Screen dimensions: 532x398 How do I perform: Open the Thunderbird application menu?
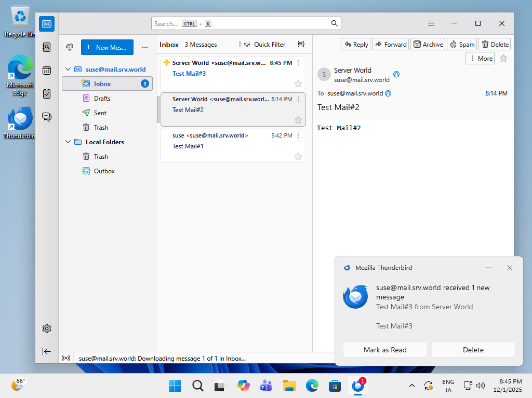tap(431, 23)
